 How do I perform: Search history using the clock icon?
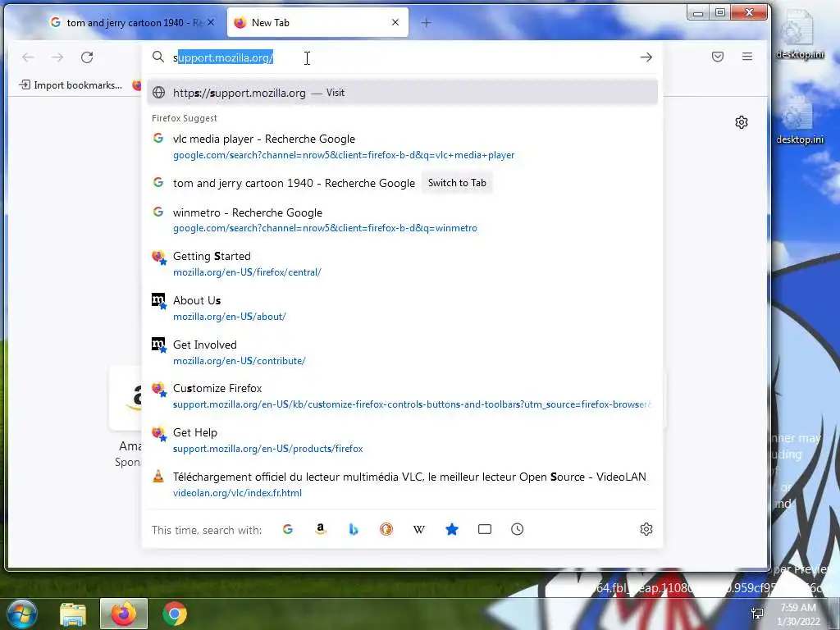coord(517,529)
